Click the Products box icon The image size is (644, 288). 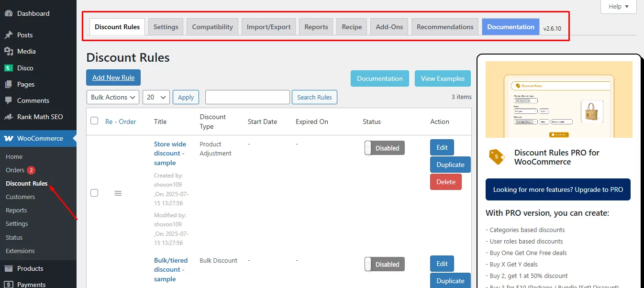(9, 268)
